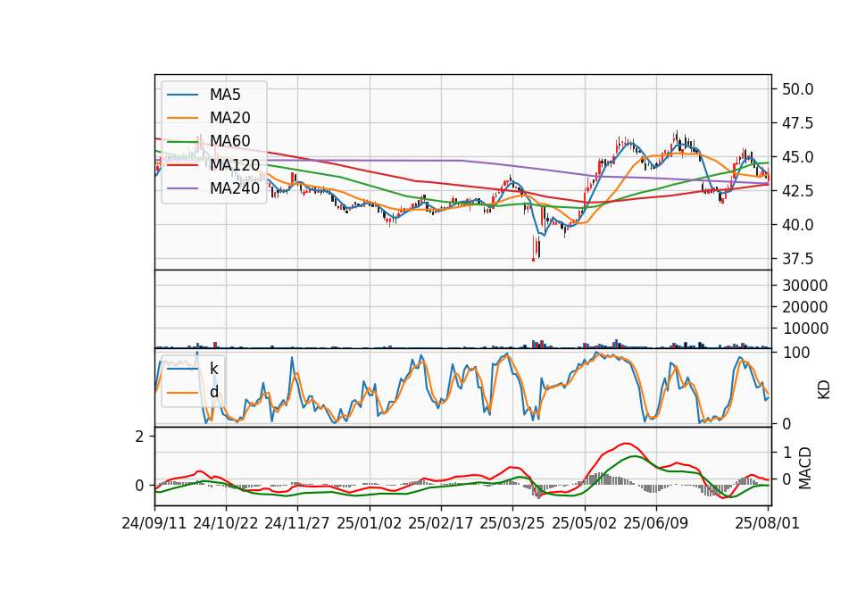The image size is (857, 616).
Task: Click the MA5 legend label
Action: pos(225,95)
